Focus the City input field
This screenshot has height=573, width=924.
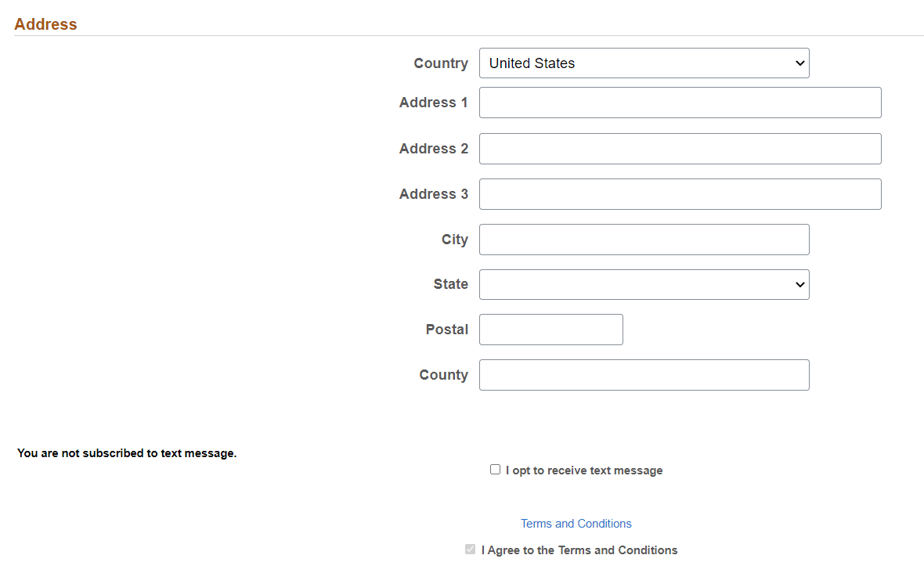(644, 239)
